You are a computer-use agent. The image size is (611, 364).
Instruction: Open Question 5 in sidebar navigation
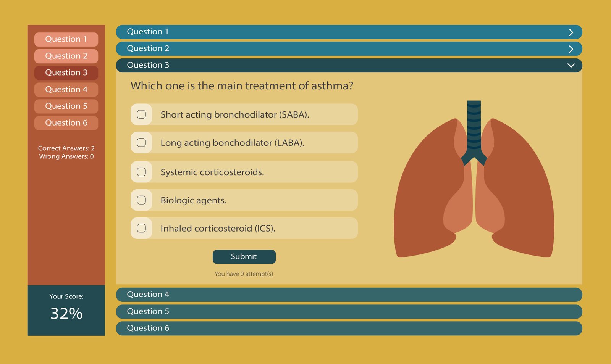click(66, 106)
